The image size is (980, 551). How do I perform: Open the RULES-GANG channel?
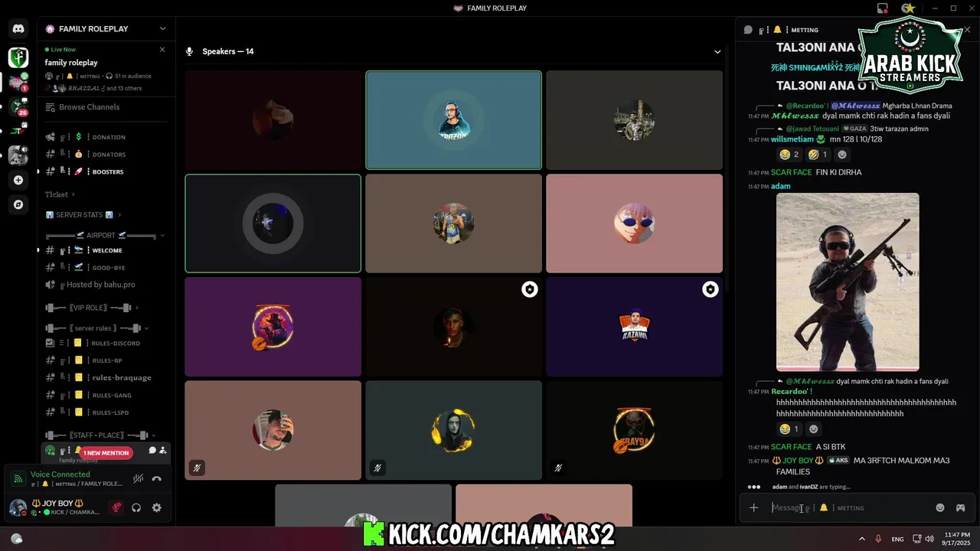coord(106,396)
